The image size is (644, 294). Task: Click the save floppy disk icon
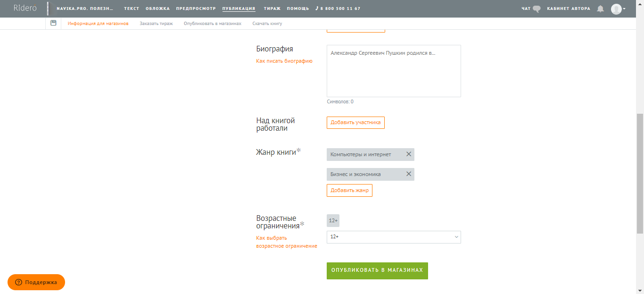click(53, 23)
